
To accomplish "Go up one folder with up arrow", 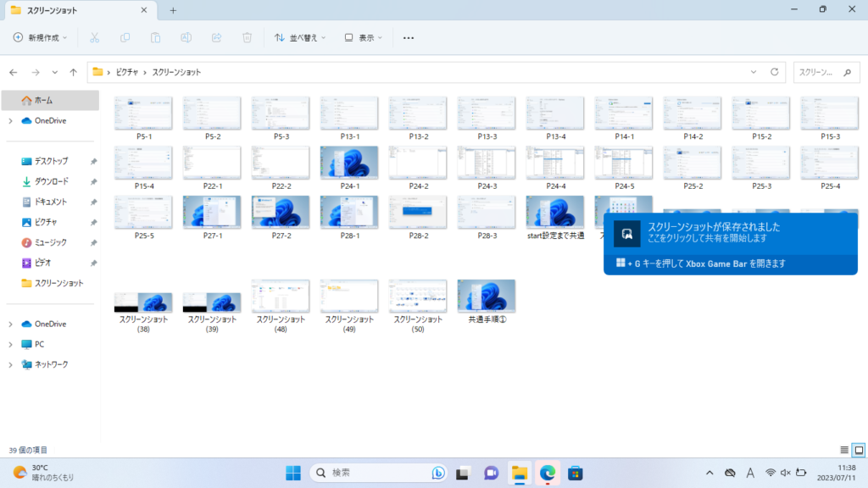I will click(x=74, y=72).
